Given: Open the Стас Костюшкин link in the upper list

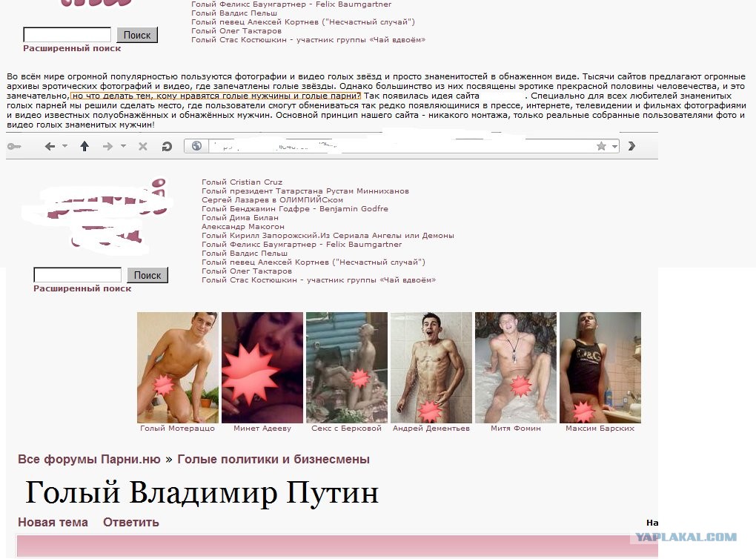Looking at the screenshot, I should [x=308, y=39].
